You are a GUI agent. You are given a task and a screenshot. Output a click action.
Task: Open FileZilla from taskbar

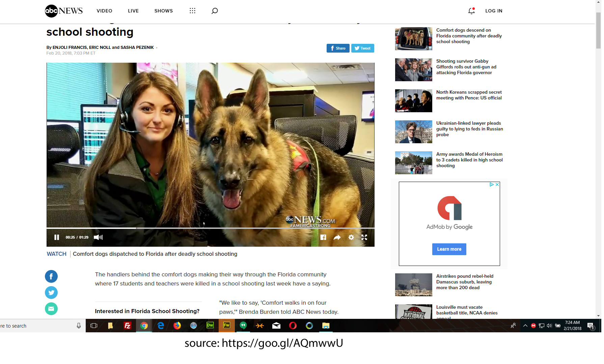(x=127, y=326)
